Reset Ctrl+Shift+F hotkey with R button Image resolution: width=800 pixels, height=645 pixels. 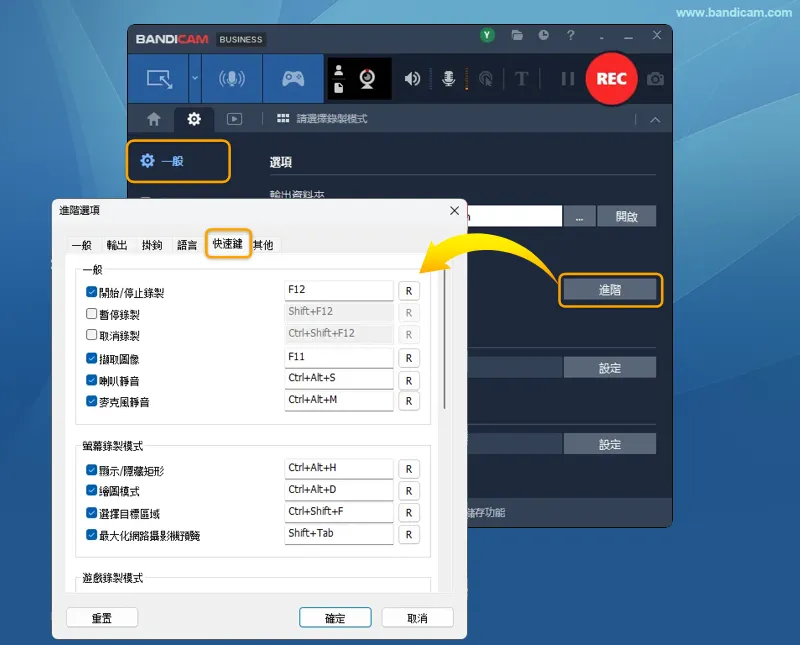pos(409,513)
